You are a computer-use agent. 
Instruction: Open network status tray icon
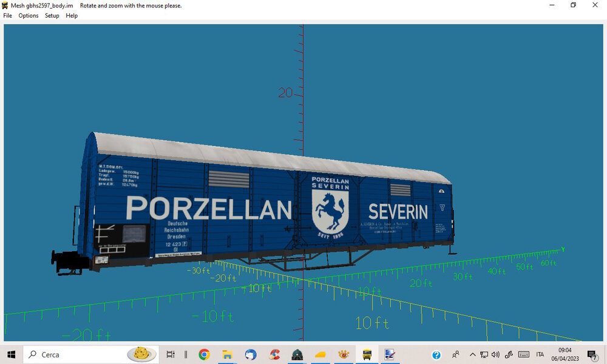(484, 354)
